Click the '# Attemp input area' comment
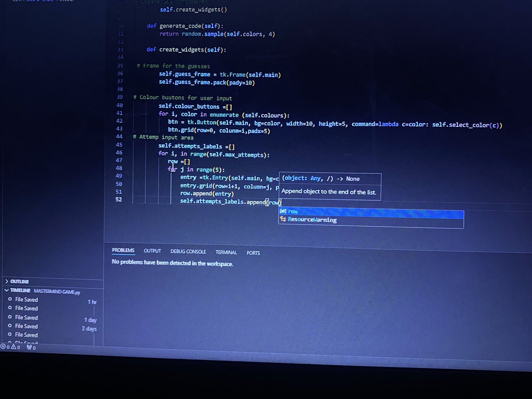The image size is (532, 399). point(163,137)
